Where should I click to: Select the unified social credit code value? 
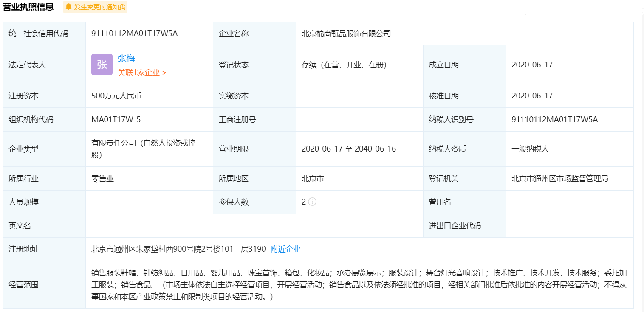pyautogui.click(x=134, y=34)
